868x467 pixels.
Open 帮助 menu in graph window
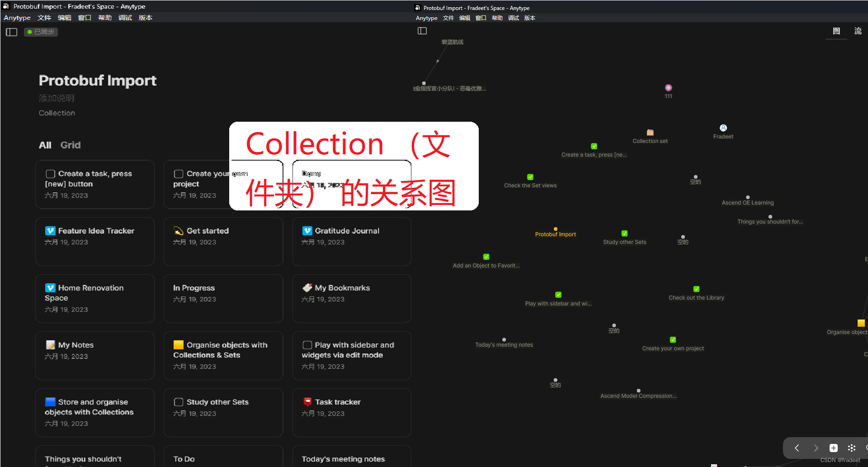(x=497, y=18)
